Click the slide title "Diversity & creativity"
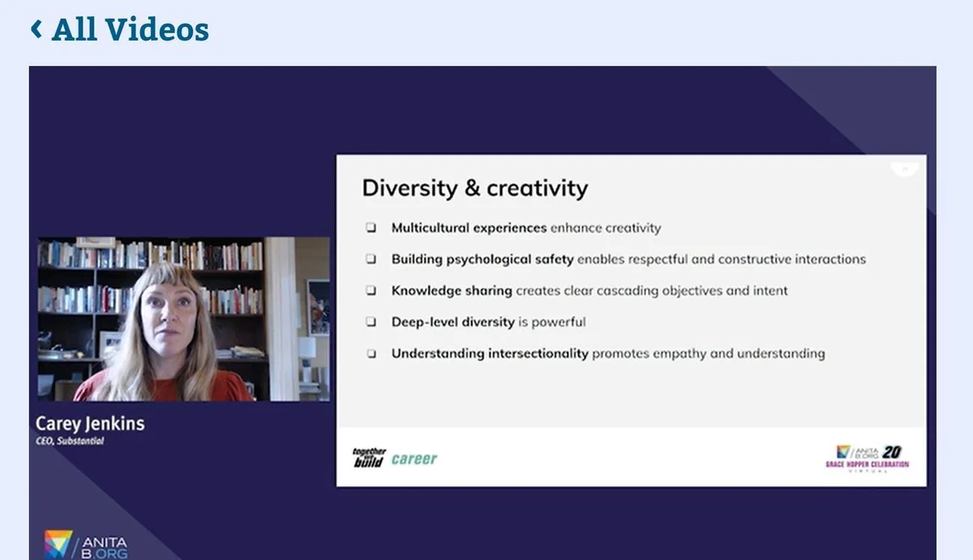Image resolution: width=973 pixels, height=560 pixels. coord(474,188)
